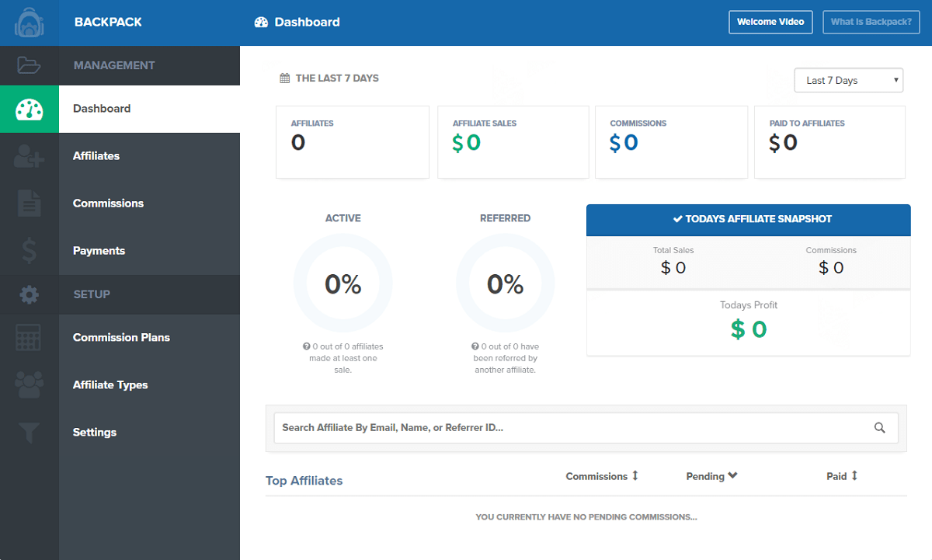Click the Affiliate Sales stat card
This screenshot has width=932, height=560.
pos(513,142)
